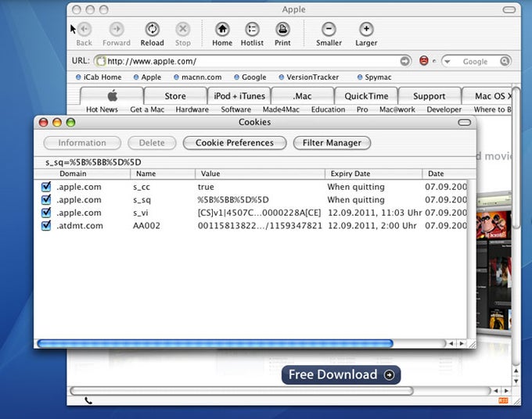
Task: Open the Google search engine dropdown arrow
Action: coord(448,62)
